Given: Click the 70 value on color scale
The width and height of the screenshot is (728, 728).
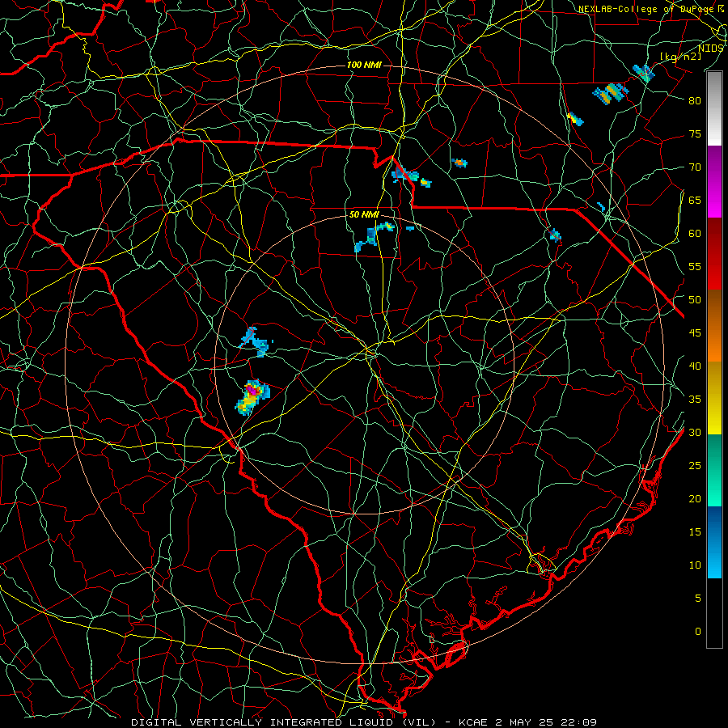Looking at the screenshot, I should point(695,167).
